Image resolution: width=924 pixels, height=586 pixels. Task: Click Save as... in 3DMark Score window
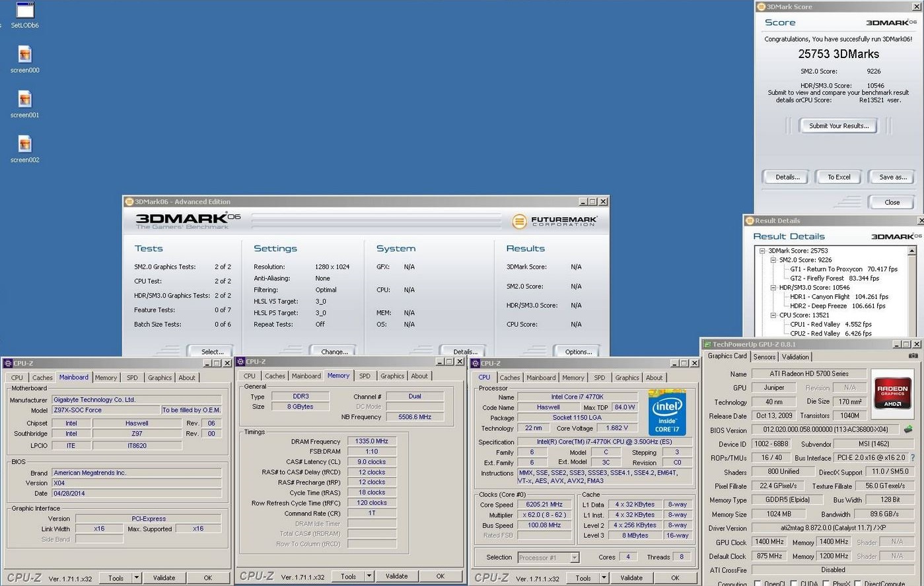pyautogui.click(x=892, y=177)
